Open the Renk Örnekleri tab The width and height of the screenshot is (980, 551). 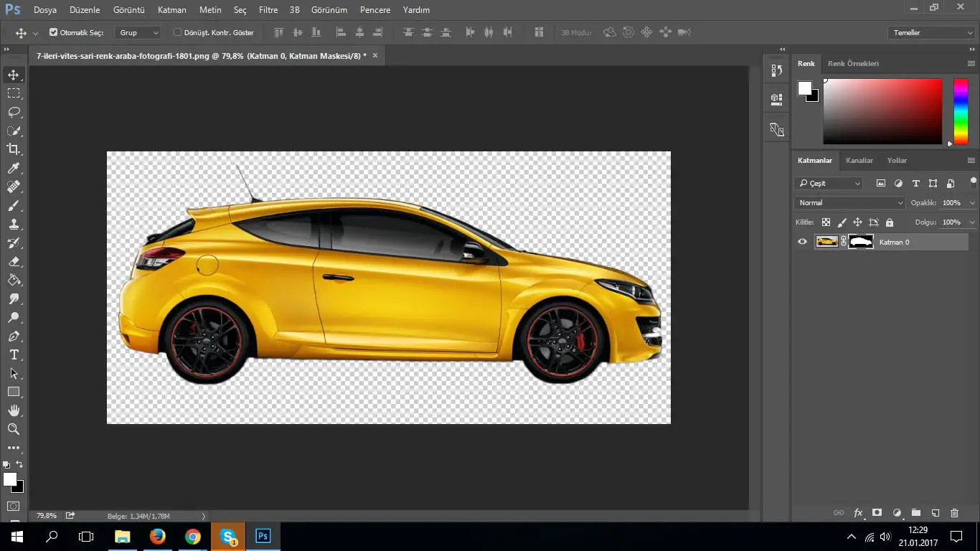[853, 64]
